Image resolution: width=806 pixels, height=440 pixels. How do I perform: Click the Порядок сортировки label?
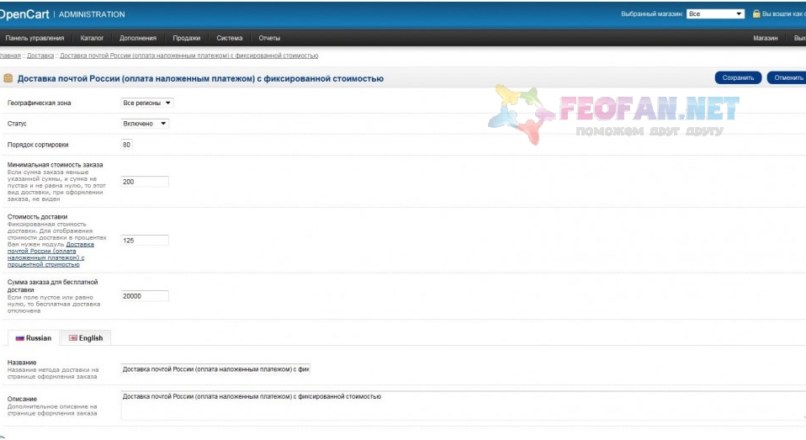coord(38,144)
